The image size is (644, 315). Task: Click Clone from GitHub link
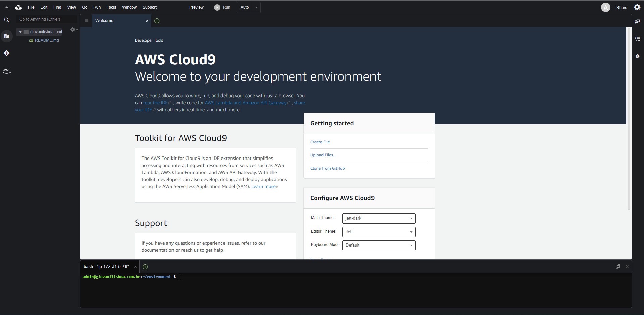pos(327,168)
